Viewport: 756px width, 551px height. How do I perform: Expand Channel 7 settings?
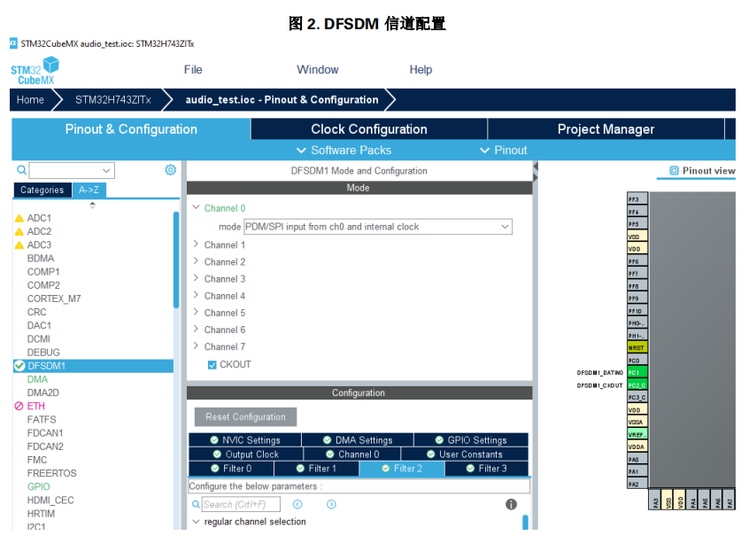(196, 345)
